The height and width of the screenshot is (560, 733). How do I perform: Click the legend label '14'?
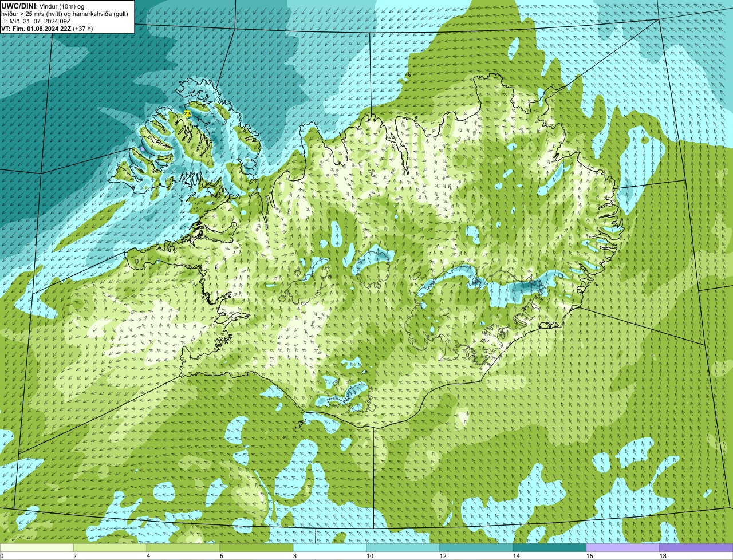pyautogui.click(x=517, y=557)
